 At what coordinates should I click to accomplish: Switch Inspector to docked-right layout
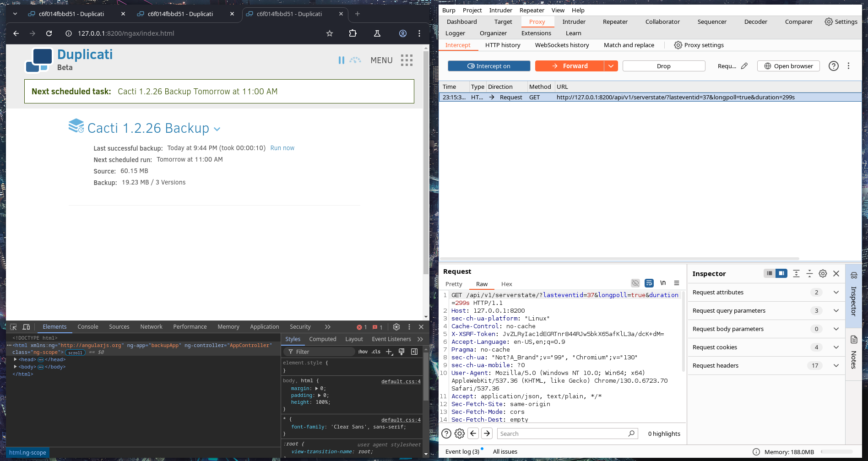[781, 273]
